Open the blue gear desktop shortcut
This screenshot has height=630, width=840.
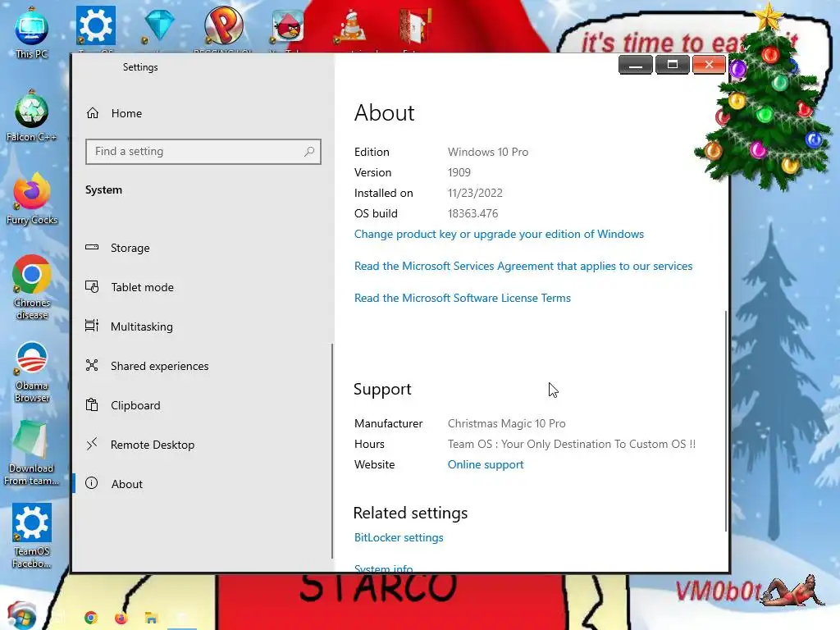[x=95, y=25]
